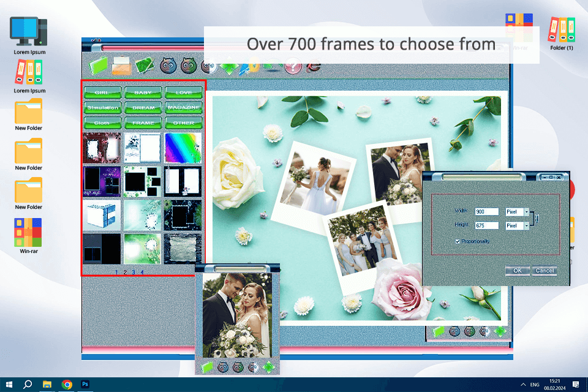The image size is (588, 392).
Task: Go to frame page 1
Action: point(116,273)
